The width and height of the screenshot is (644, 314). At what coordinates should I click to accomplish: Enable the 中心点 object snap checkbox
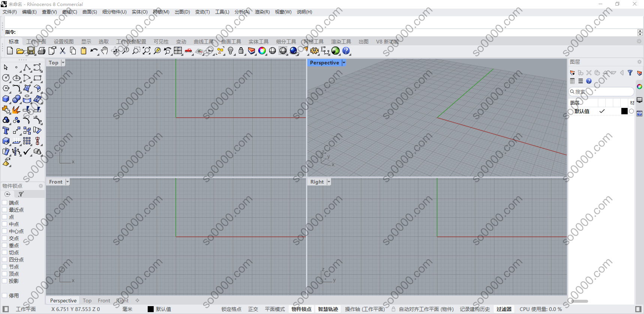click(x=4, y=231)
